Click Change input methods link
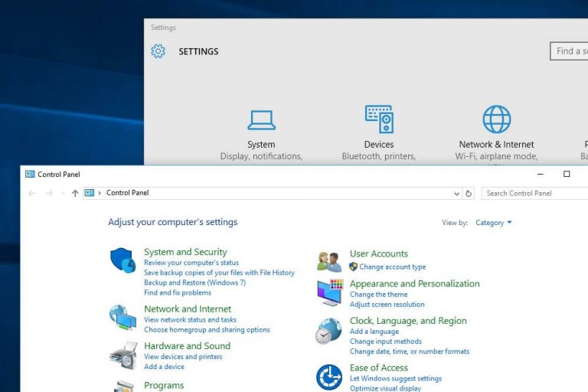This screenshot has width=588, height=392. tap(386, 341)
